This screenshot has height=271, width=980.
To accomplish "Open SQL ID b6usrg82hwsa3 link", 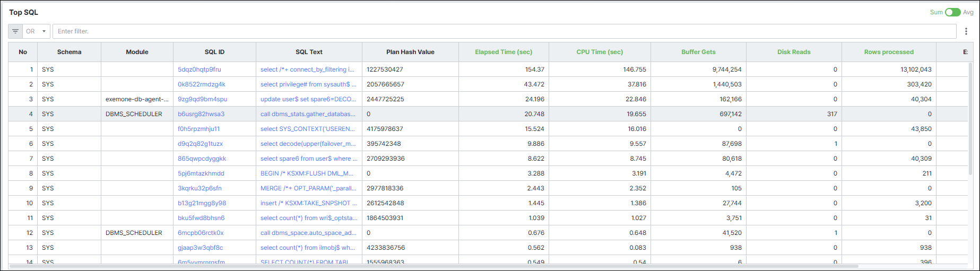I will (x=201, y=114).
